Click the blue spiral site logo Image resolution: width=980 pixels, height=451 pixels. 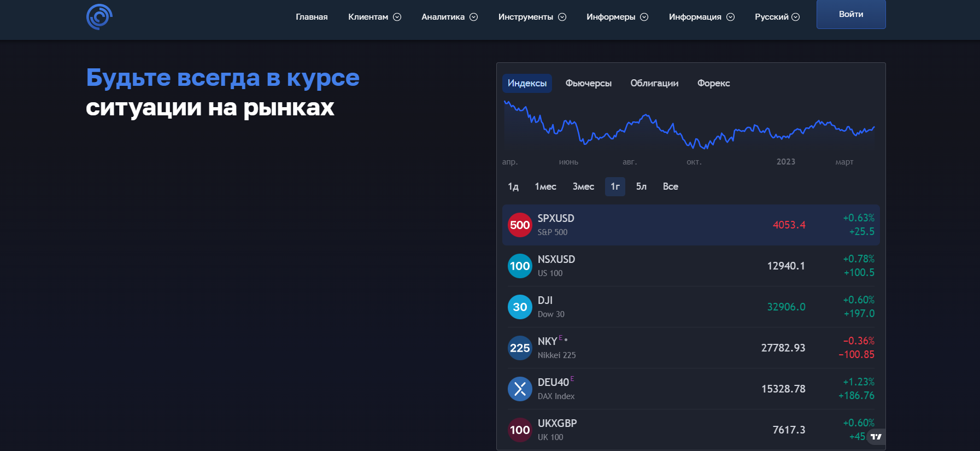[99, 16]
